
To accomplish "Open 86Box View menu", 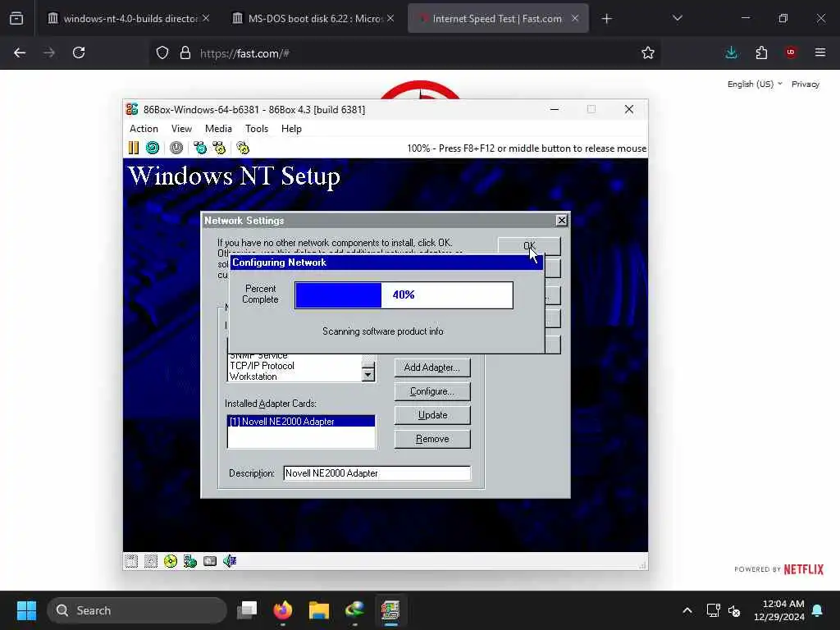I will tap(181, 129).
